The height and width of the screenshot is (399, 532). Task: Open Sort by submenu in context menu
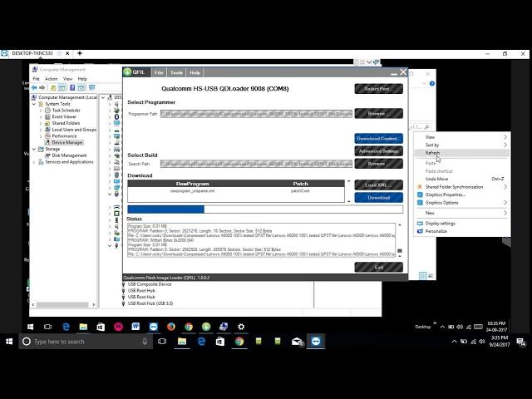tap(462, 145)
